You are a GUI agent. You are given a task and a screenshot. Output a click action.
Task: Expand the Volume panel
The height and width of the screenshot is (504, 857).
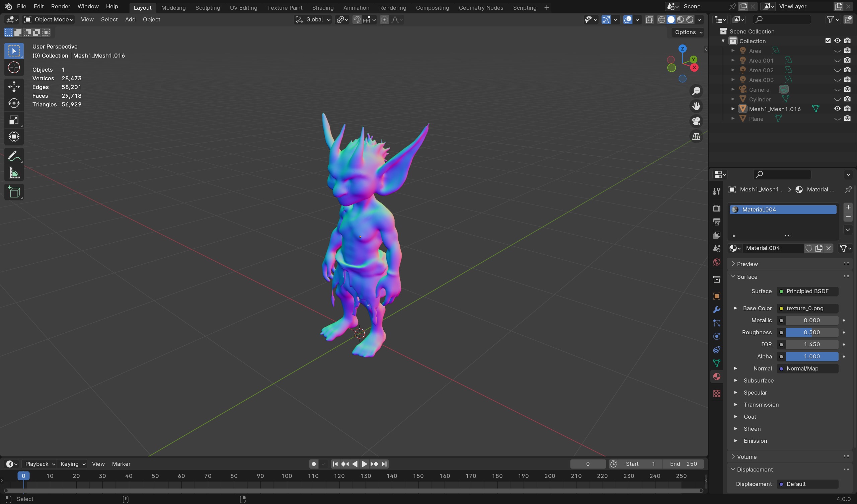[747, 457]
